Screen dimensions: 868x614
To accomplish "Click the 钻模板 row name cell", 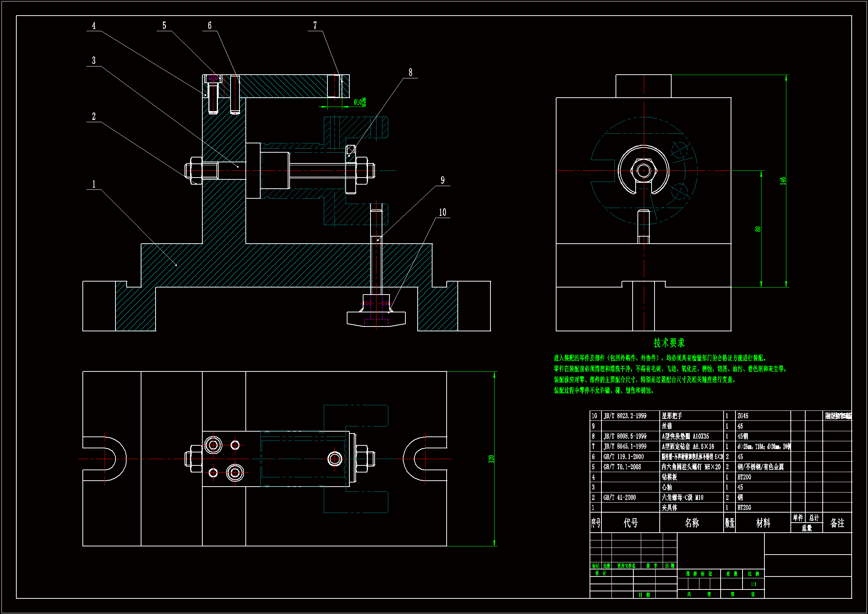I will (x=669, y=477).
